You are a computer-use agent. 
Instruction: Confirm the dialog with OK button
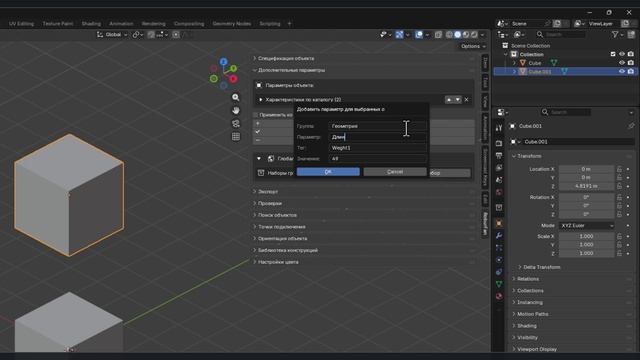(x=328, y=172)
